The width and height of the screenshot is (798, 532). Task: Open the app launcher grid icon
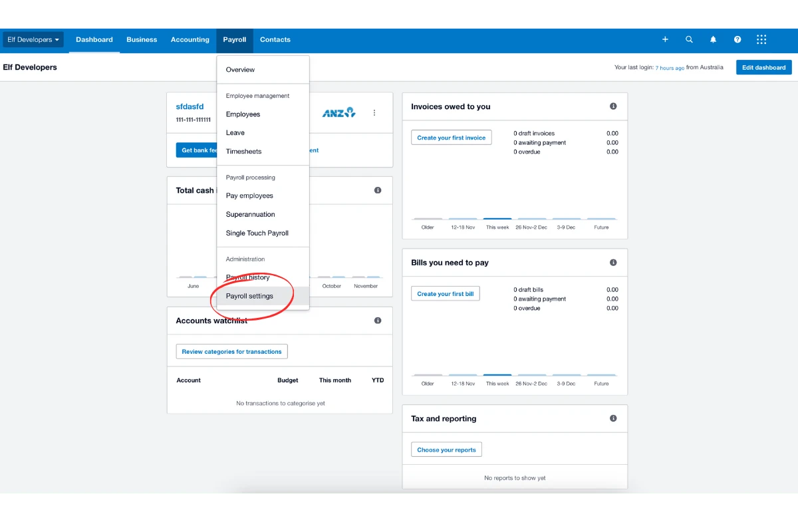tap(761, 40)
